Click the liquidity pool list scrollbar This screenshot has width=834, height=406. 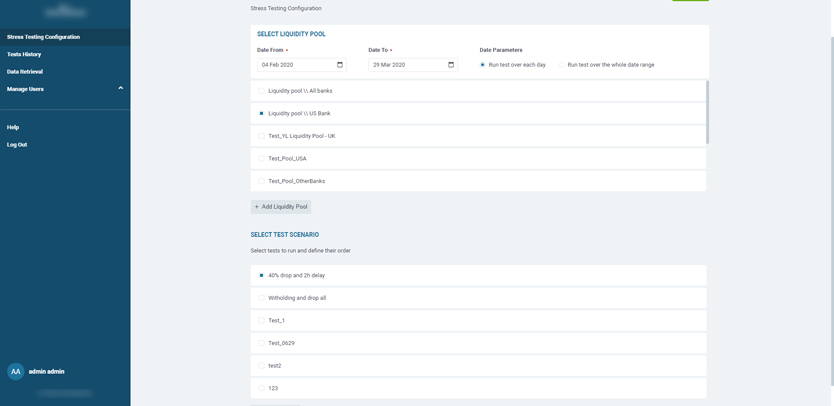click(x=707, y=112)
